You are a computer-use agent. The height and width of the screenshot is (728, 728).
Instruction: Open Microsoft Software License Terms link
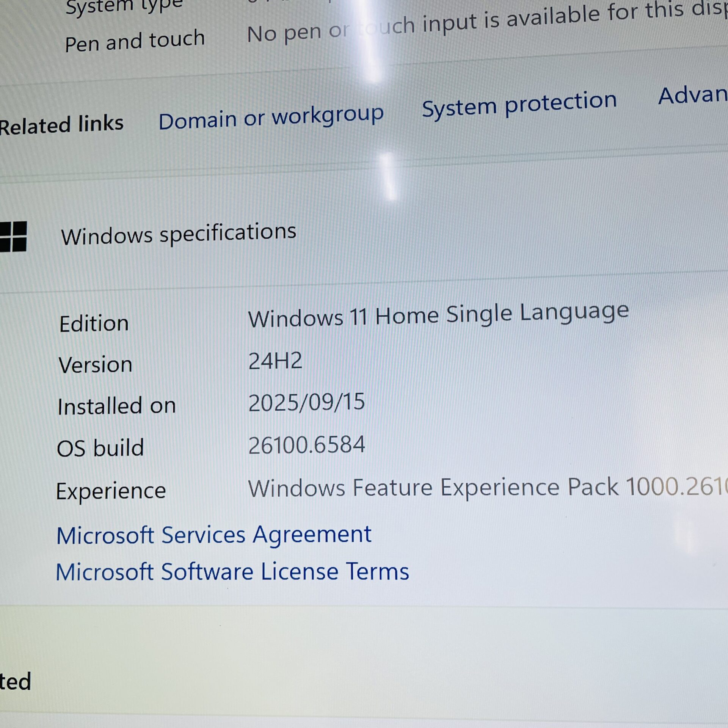click(232, 572)
